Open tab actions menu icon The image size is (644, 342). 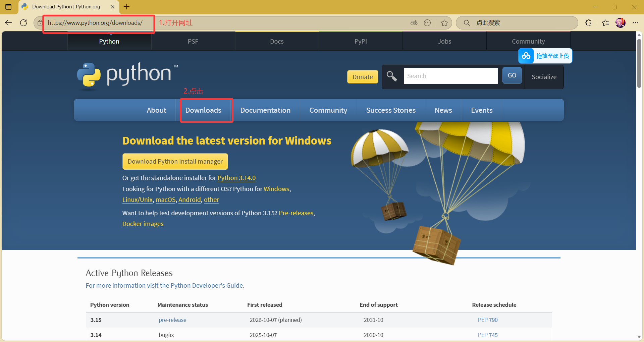(x=8, y=7)
